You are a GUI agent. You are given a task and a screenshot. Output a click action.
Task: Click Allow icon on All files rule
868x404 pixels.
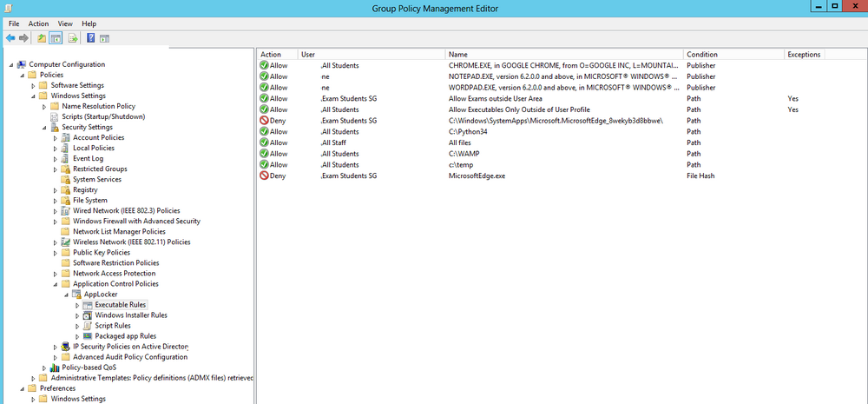pos(264,142)
